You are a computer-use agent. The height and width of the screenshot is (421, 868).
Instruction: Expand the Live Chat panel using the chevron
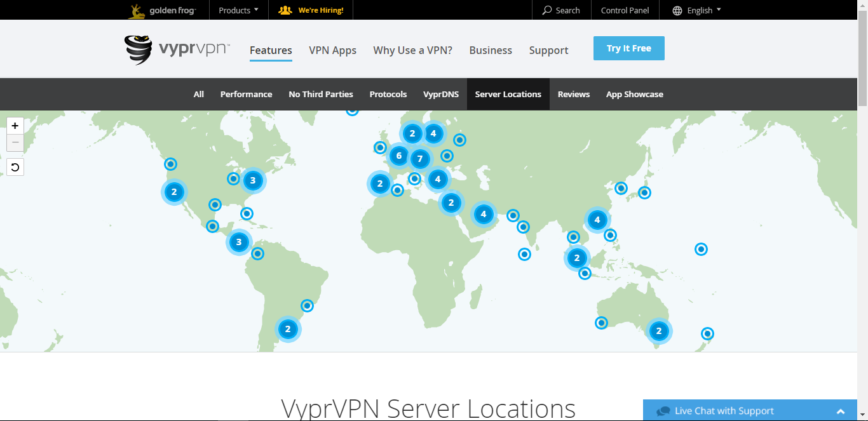841,411
